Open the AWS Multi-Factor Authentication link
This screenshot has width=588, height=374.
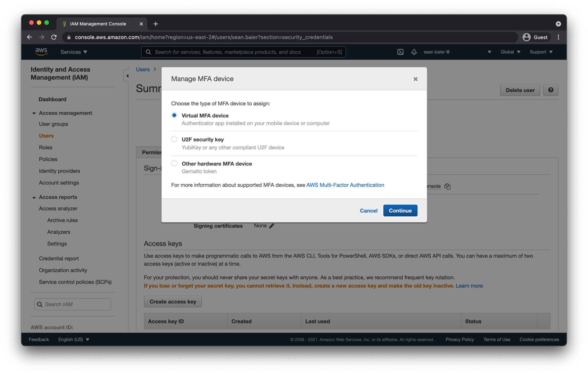click(345, 185)
